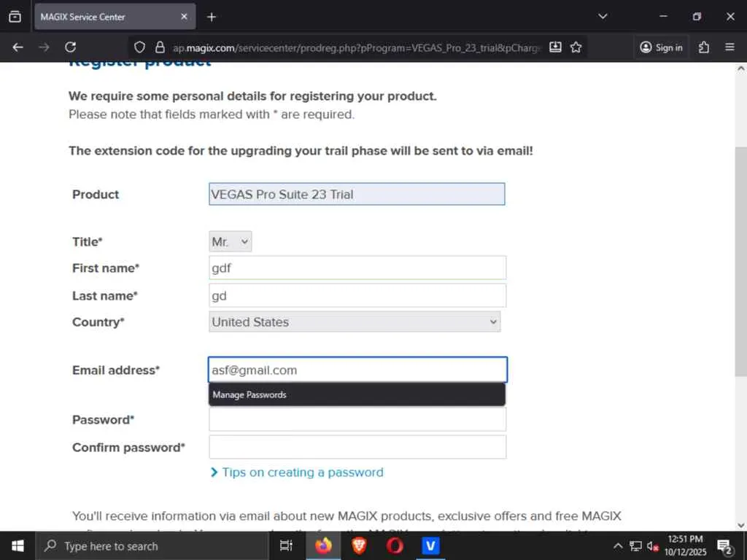Open the clock showing 12:51 PM
Viewport: 747px width, 560px height.
(x=686, y=545)
